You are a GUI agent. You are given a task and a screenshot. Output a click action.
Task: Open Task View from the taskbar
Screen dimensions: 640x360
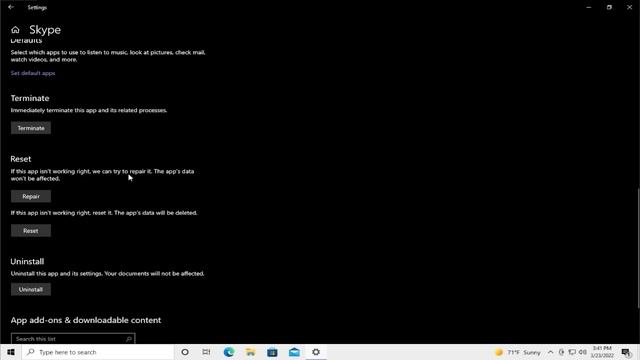[x=207, y=352]
